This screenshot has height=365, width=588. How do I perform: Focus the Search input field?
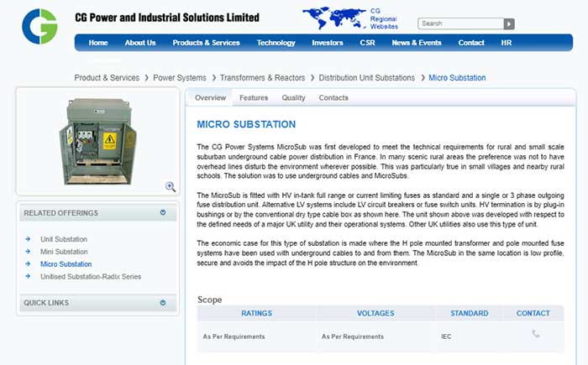pos(461,23)
